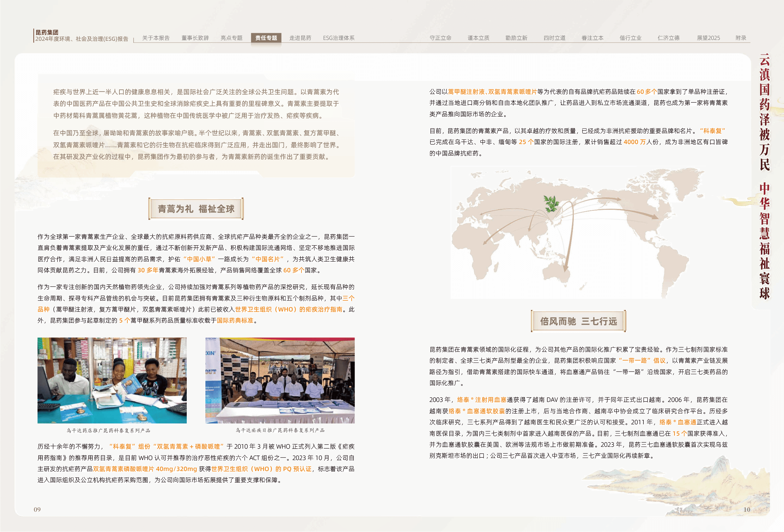784x532 pixels.
Task: Open the 四时立道 chapter tab
Action: point(554,38)
